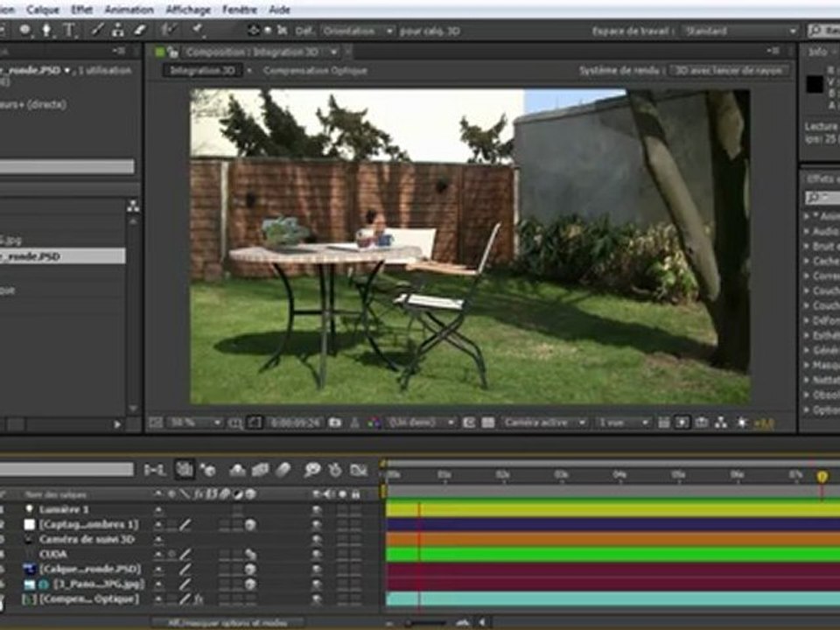Open the Calque menu
The height and width of the screenshot is (630, 840).
pos(42,10)
